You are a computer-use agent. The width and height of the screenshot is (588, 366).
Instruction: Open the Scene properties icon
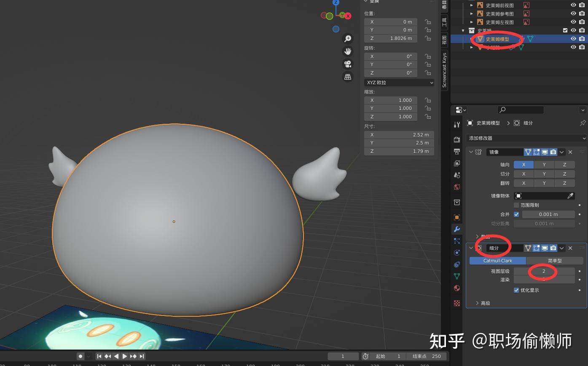(457, 175)
